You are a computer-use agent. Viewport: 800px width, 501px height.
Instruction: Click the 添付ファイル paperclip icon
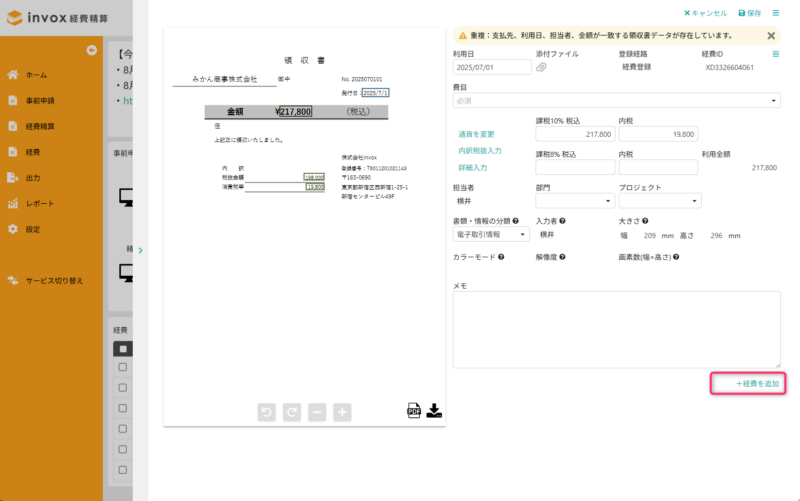(541, 67)
